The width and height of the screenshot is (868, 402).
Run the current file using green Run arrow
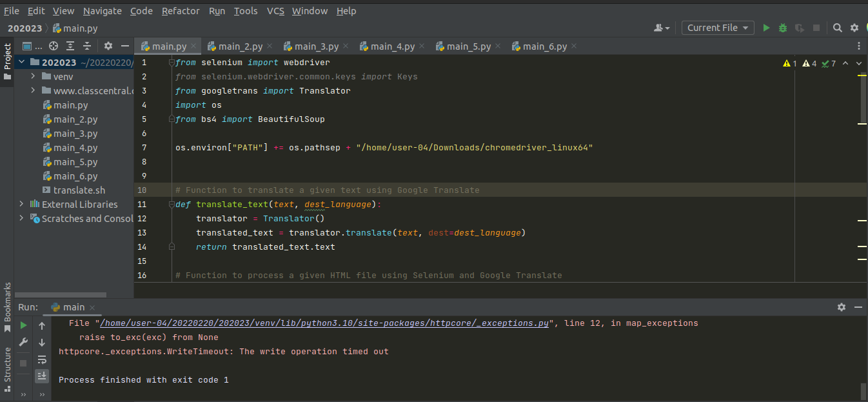click(x=766, y=28)
